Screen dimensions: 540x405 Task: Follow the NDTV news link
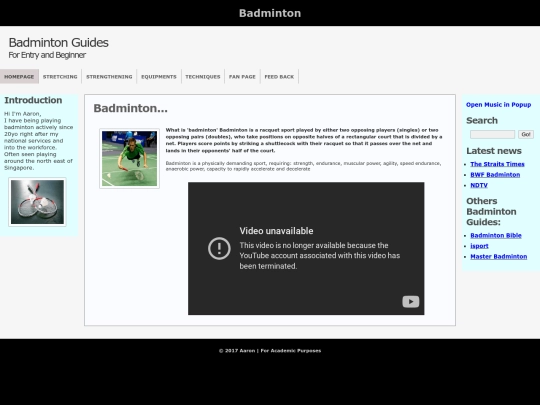tap(479, 185)
